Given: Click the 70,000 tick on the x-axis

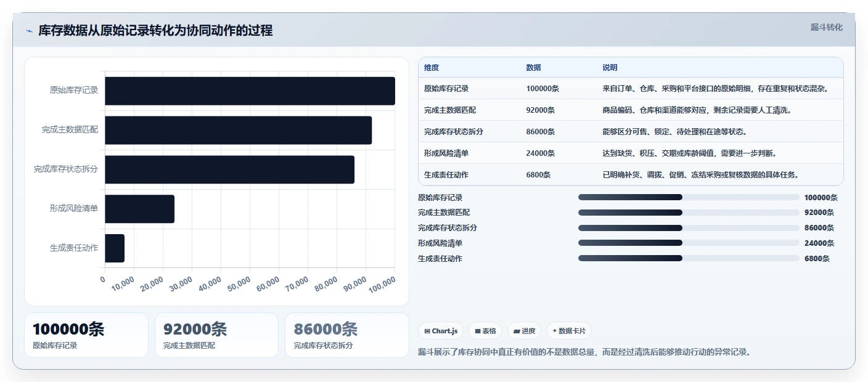Looking at the screenshot, I should [297, 283].
